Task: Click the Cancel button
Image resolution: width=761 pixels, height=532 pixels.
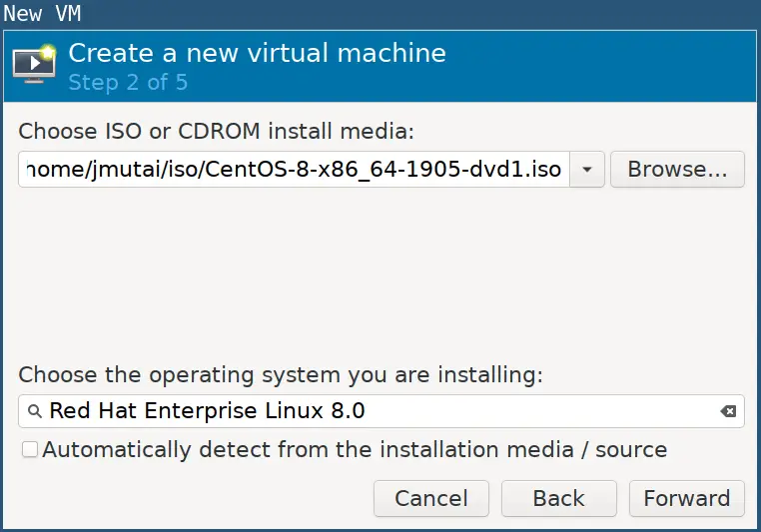Action: [431, 498]
